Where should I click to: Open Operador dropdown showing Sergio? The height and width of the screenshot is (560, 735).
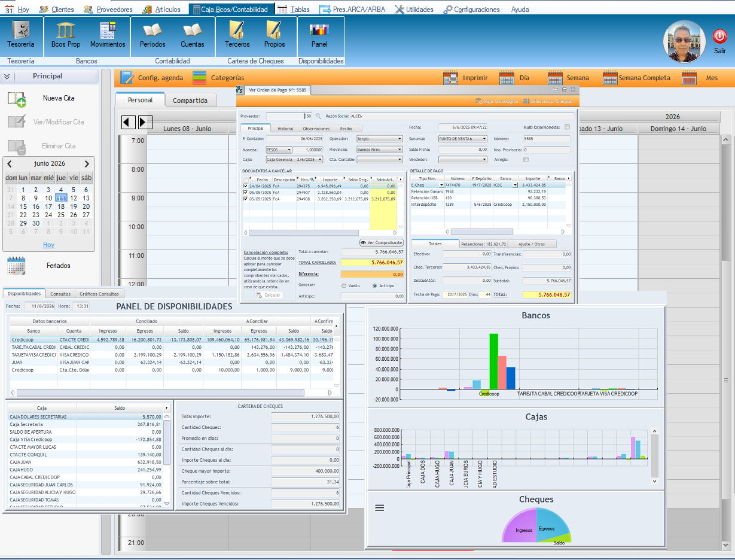[x=379, y=138]
